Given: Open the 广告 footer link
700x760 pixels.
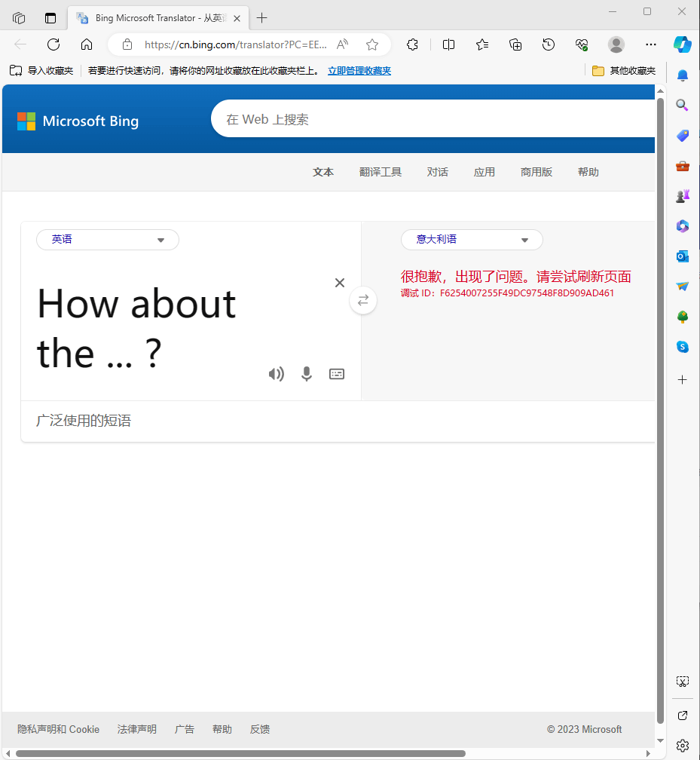Looking at the screenshot, I should 184,729.
